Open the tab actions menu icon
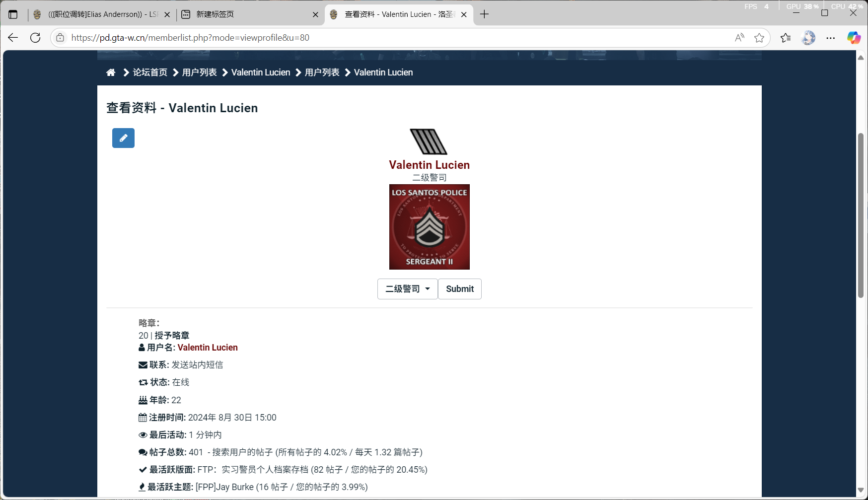This screenshot has height=500, width=868. click(x=13, y=14)
